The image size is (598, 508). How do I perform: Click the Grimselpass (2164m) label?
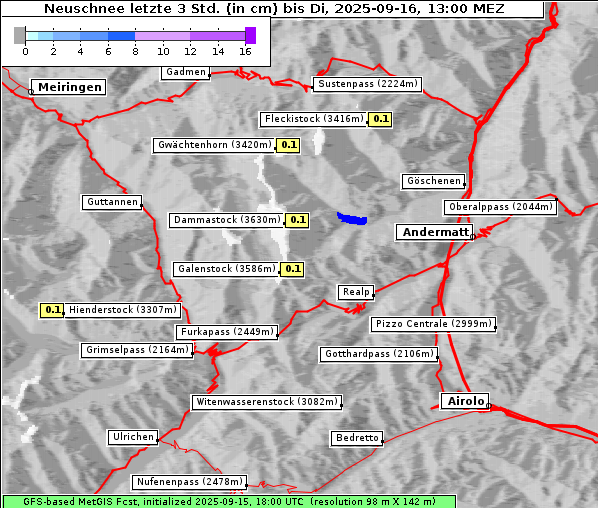(137, 350)
